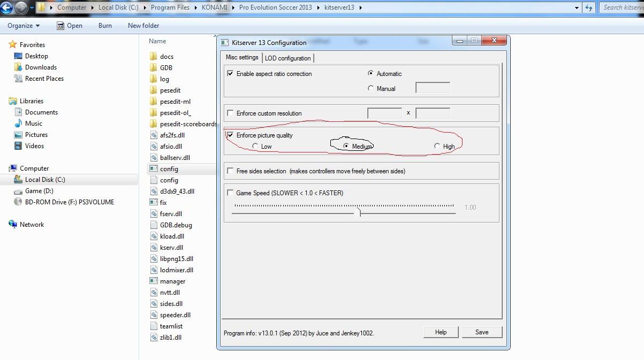Select High picture quality radio button
This screenshot has height=360, width=644.
click(x=437, y=146)
